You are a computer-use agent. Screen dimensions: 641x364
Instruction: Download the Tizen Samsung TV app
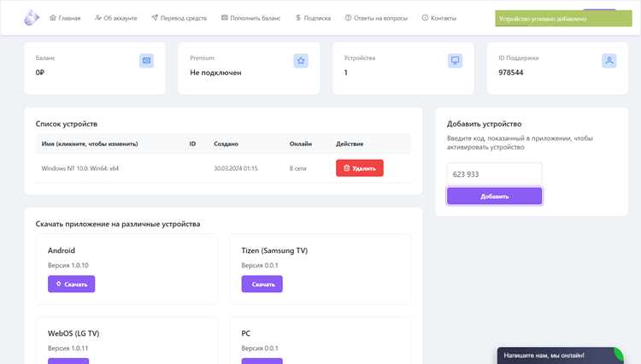[262, 284]
